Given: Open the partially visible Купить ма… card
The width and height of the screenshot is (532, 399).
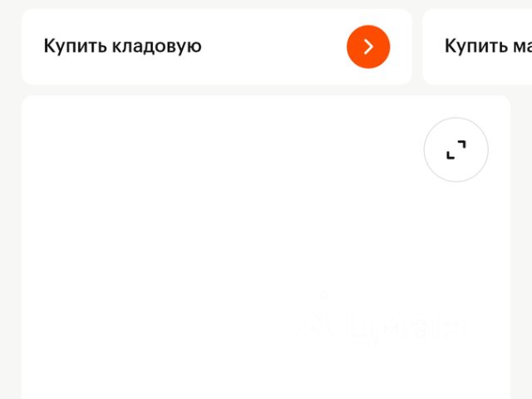Looking at the screenshot, I should (x=486, y=47).
